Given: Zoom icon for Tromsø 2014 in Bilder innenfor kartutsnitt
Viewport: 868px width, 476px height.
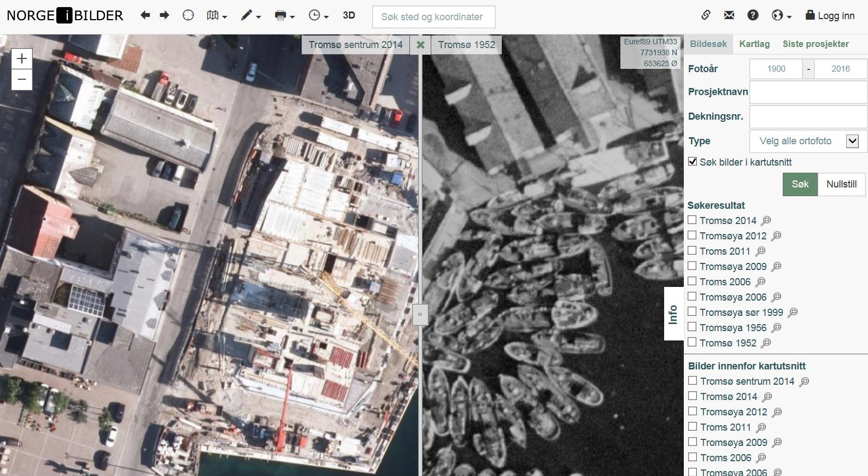Looking at the screenshot, I should tap(767, 397).
